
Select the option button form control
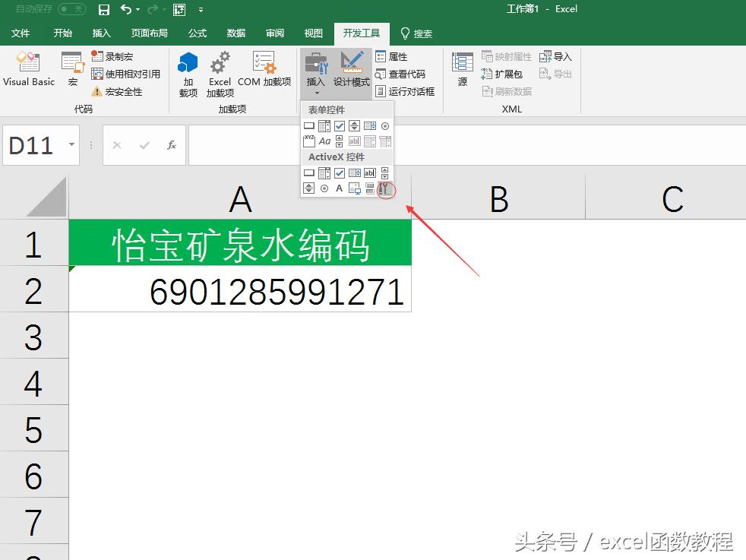point(385,125)
